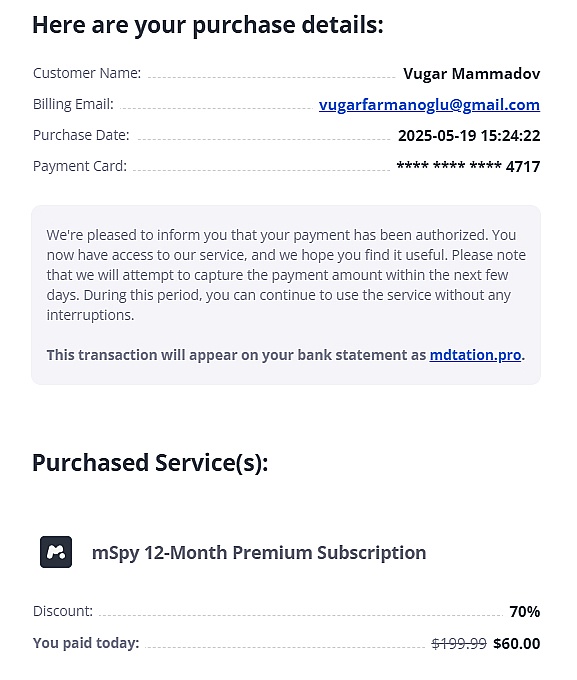Click the mSpy logo icon
Viewport: 577px width, 680px height.
(56, 552)
